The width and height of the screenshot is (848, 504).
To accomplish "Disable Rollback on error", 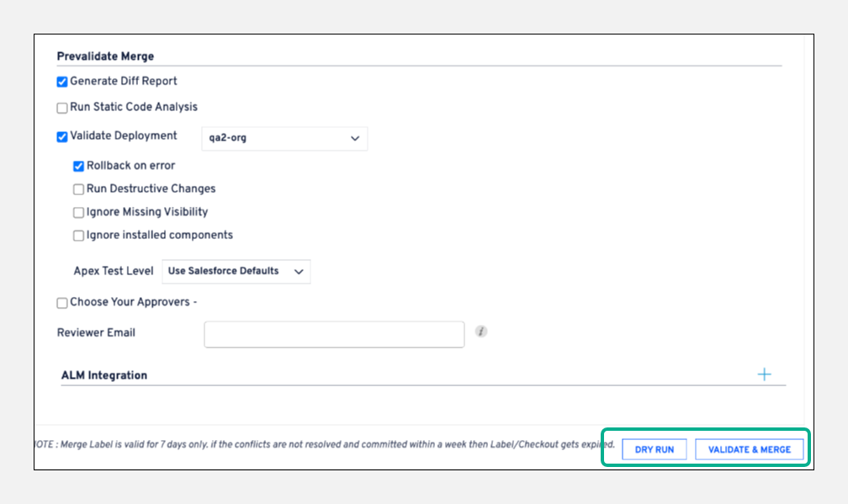I will 79,167.
